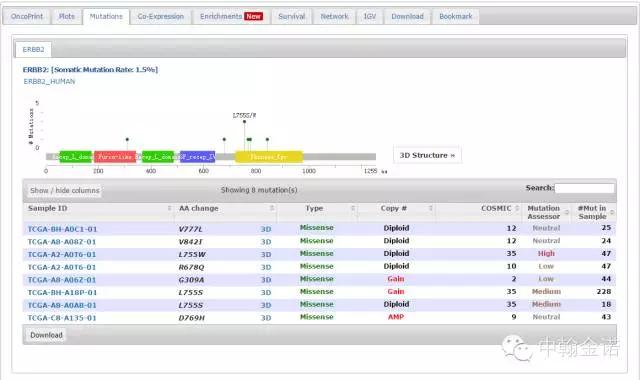Viewport: 640px width, 380px height.
Task: Click the L755S lollipop mutation marker
Action: pos(244,122)
